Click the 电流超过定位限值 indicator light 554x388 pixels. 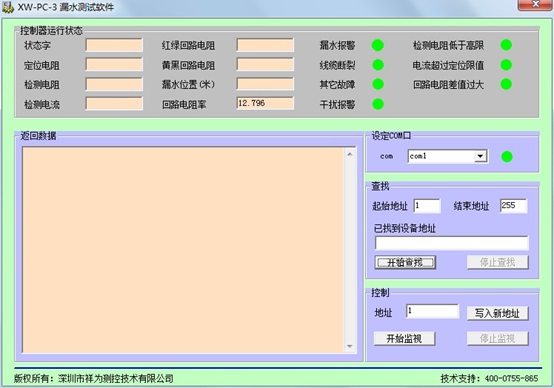click(506, 65)
